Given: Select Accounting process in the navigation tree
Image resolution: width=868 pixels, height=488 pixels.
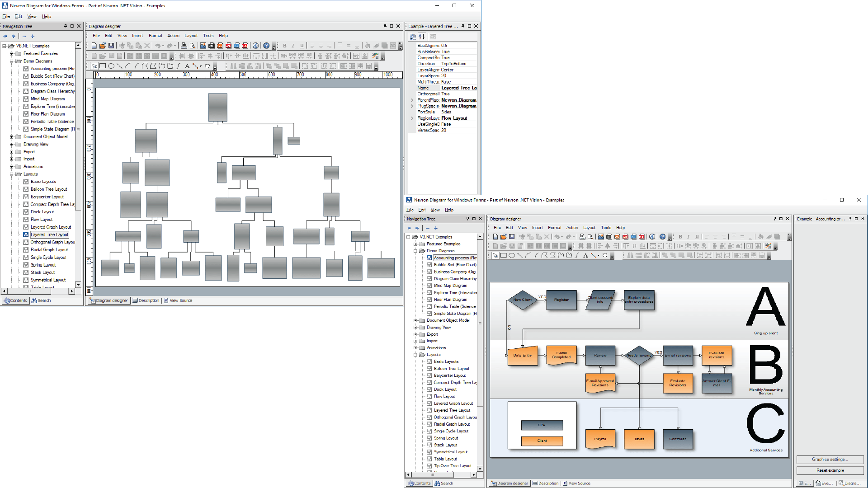Looking at the screenshot, I should click(51, 68).
